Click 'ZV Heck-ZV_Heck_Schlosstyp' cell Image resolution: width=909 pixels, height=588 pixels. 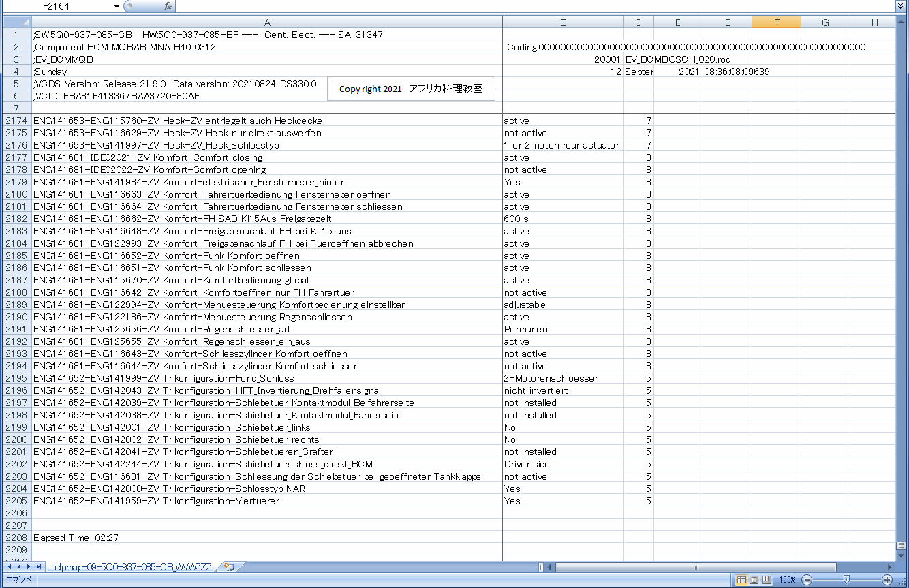click(x=267, y=145)
